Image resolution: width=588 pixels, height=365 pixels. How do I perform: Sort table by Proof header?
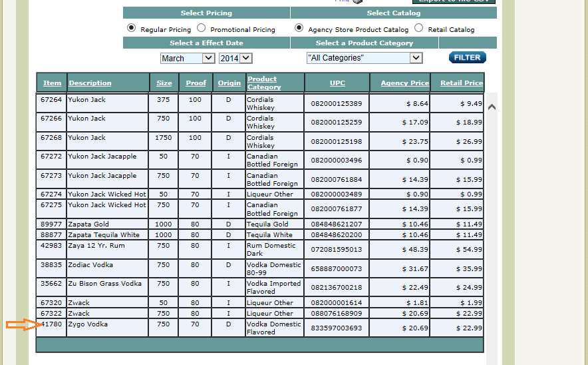coord(196,83)
